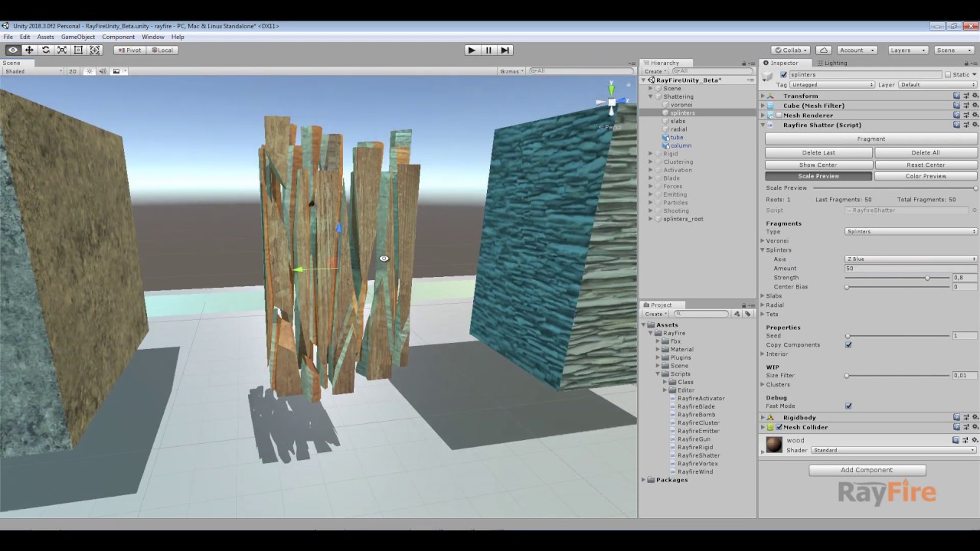Open cloud services icon
980x551 pixels.
click(823, 50)
